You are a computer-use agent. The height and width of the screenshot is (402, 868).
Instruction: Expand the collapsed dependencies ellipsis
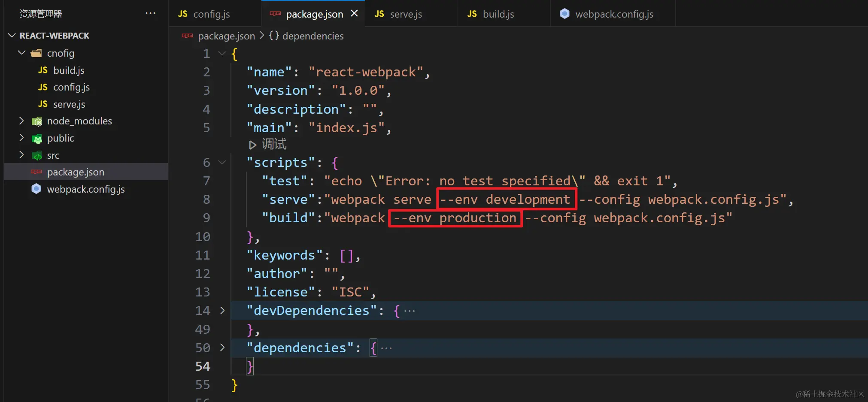tap(386, 348)
